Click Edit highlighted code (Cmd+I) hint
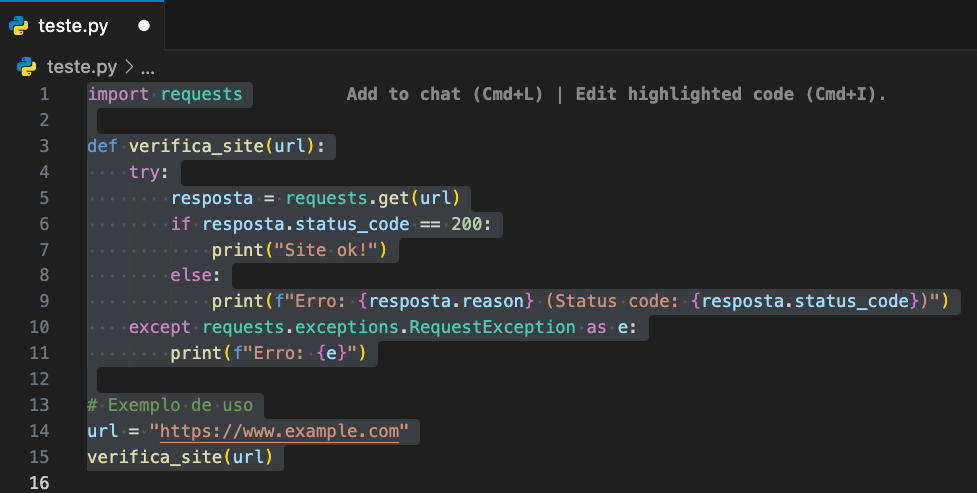The width and height of the screenshot is (977, 493). click(730, 94)
